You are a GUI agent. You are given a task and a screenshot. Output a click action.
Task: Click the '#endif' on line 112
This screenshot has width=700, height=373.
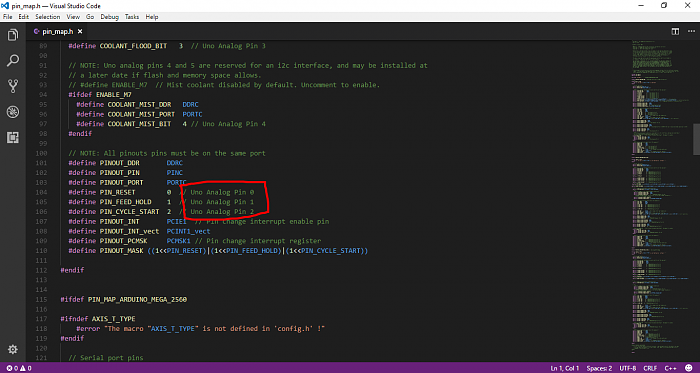(x=72, y=270)
